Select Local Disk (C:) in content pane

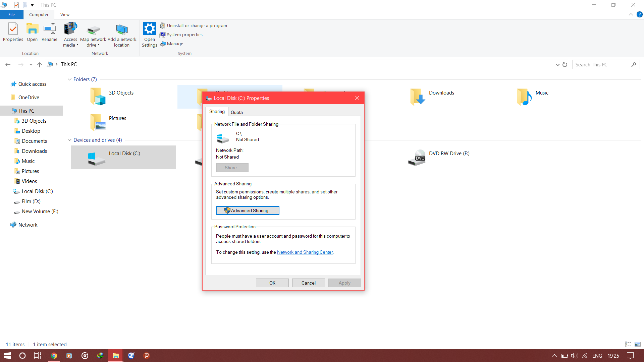click(x=123, y=157)
